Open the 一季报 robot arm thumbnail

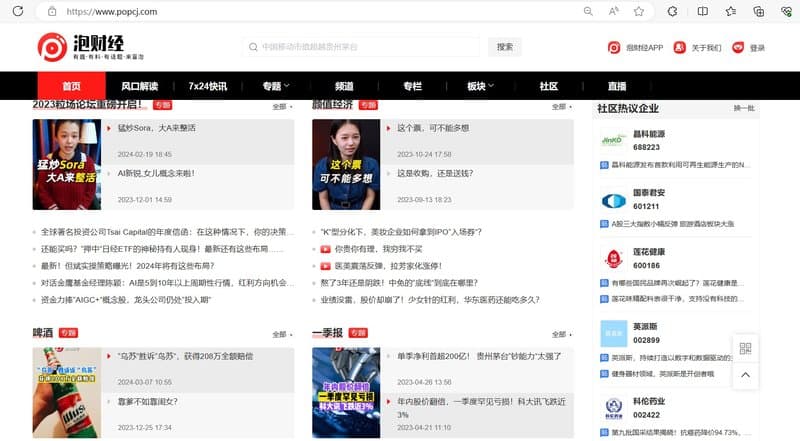point(346,393)
